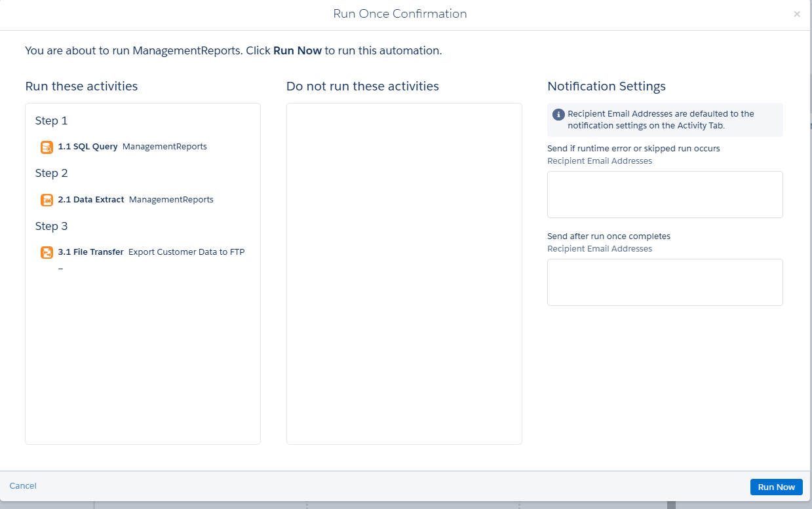
Task: Select the 3.1 File Transfer activity label
Action: 90,252
